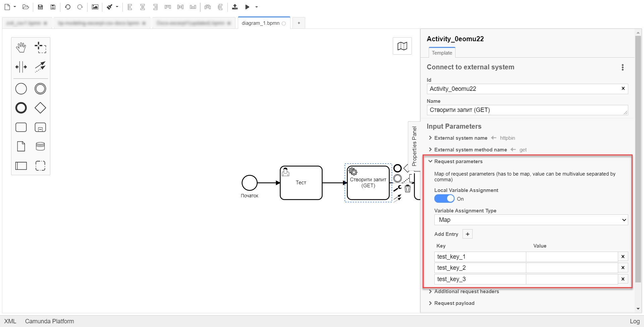Append end event from context pad
Viewport: 644px width, 327px height.
[x=397, y=168]
